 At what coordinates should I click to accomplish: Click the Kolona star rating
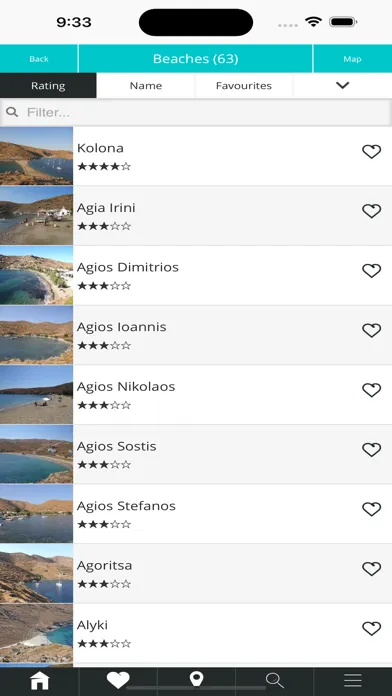(x=104, y=167)
